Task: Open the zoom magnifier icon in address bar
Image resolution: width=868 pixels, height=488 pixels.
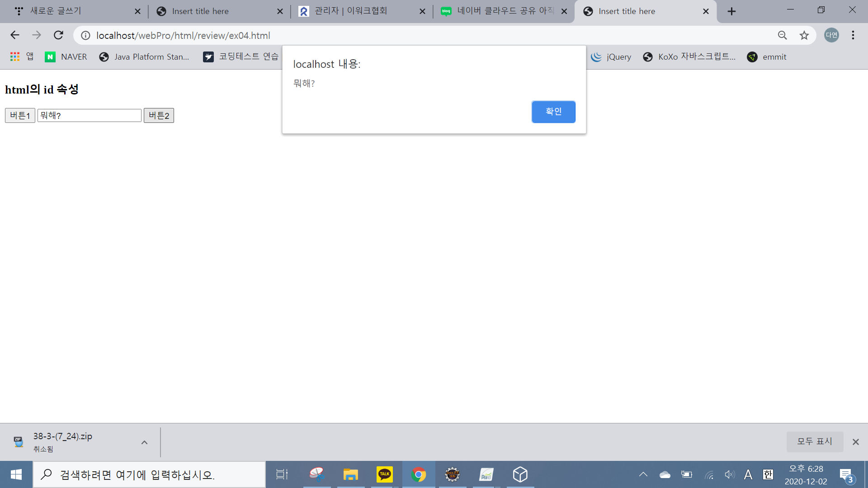Action: coord(782,35)
